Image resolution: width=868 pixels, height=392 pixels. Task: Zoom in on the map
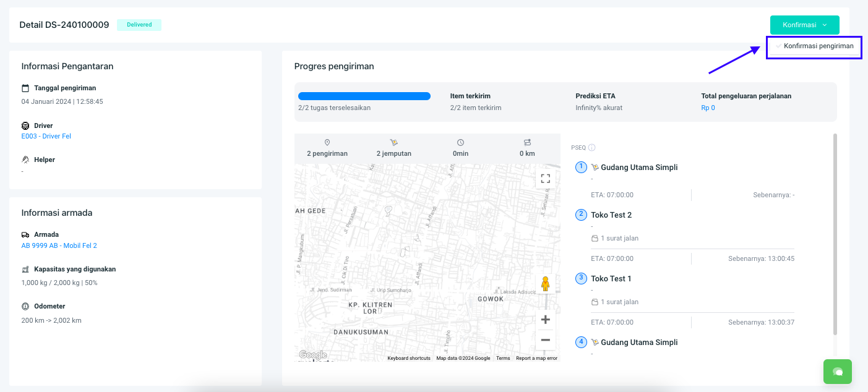[545, 320]
